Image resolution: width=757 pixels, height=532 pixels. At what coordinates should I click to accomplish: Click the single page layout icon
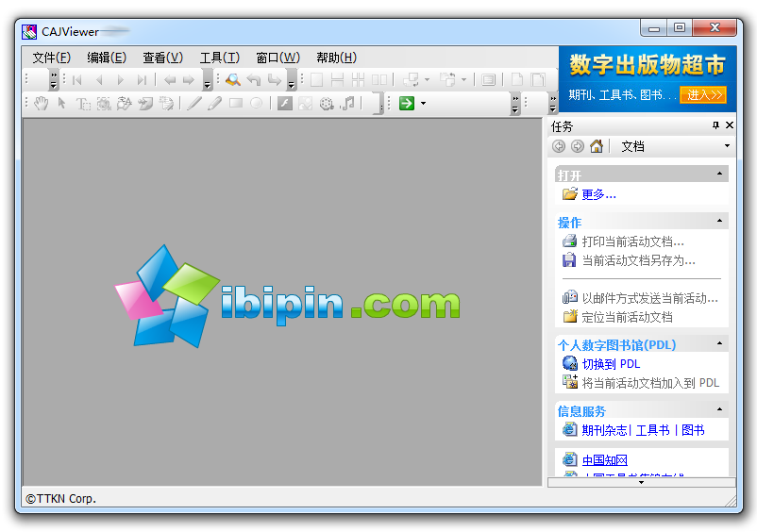317,79
